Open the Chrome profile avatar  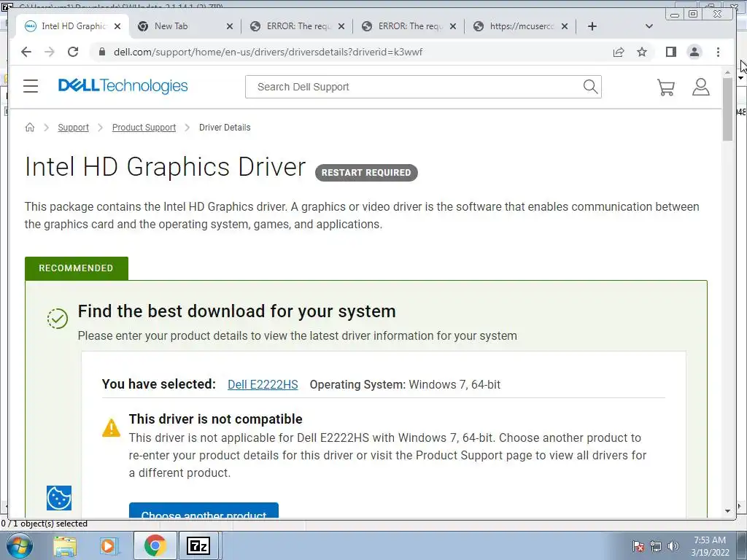click(694, 52)
